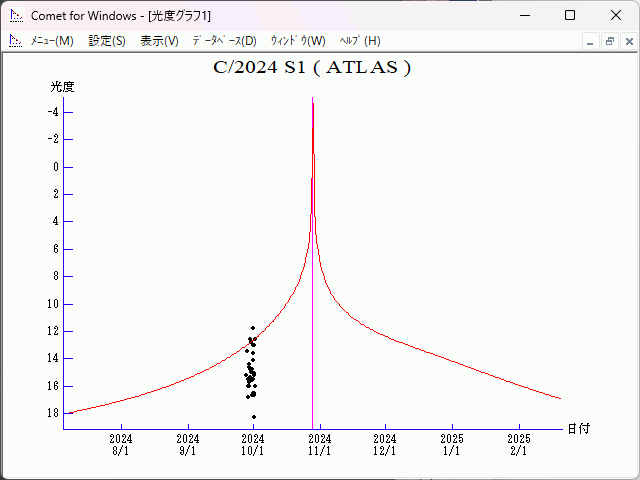Click the 12 magnitude axis label
The height and width of the screenshot is (480, 640).
point(53,331)
